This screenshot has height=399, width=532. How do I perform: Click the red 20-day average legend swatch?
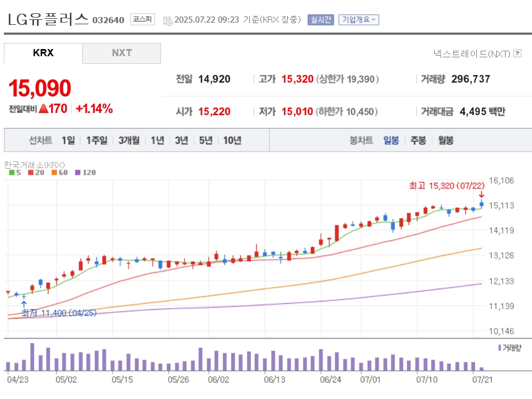31,172
